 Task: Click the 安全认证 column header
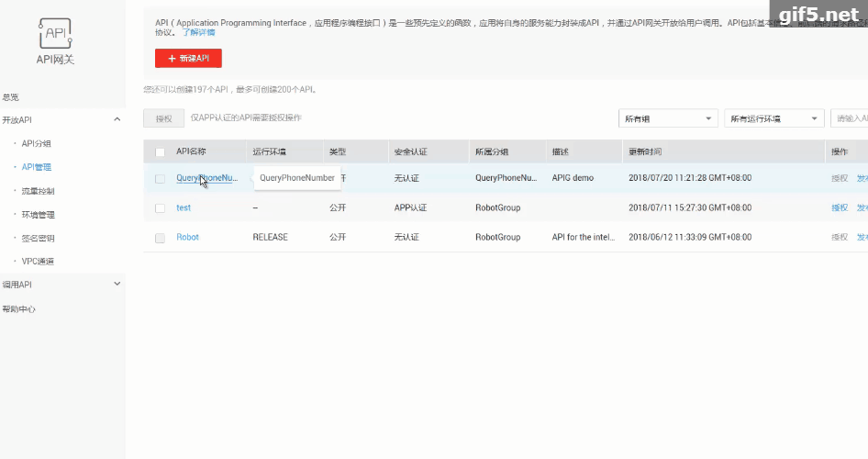[x=411, y=151]
